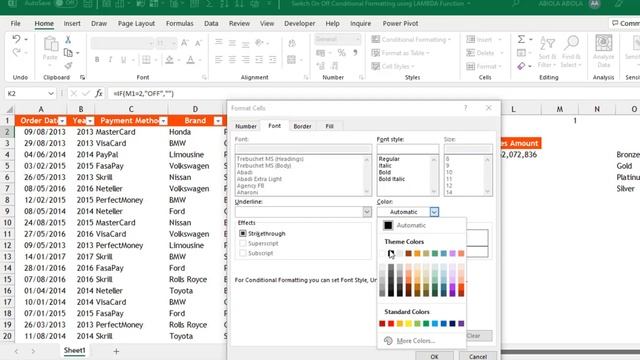Open the Year column filter dropdown
This screenshot has width=640, height=360.
(90, 121)
